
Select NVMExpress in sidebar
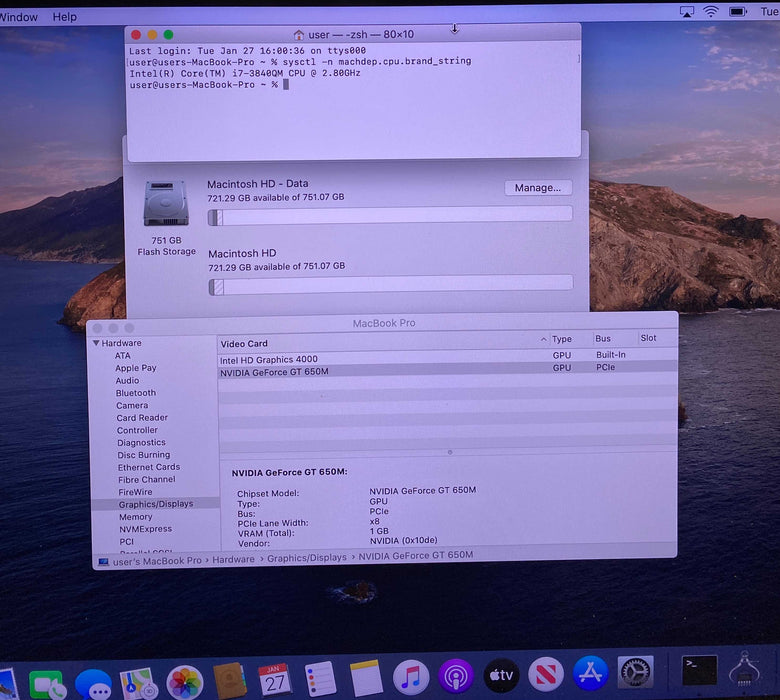coord(145,529)
